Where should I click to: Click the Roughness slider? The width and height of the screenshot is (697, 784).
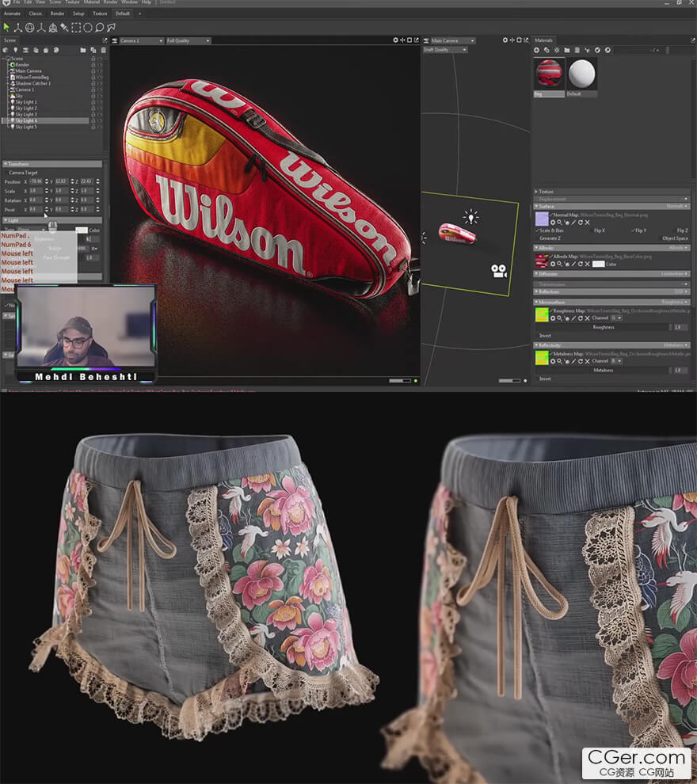pos(603,327)
